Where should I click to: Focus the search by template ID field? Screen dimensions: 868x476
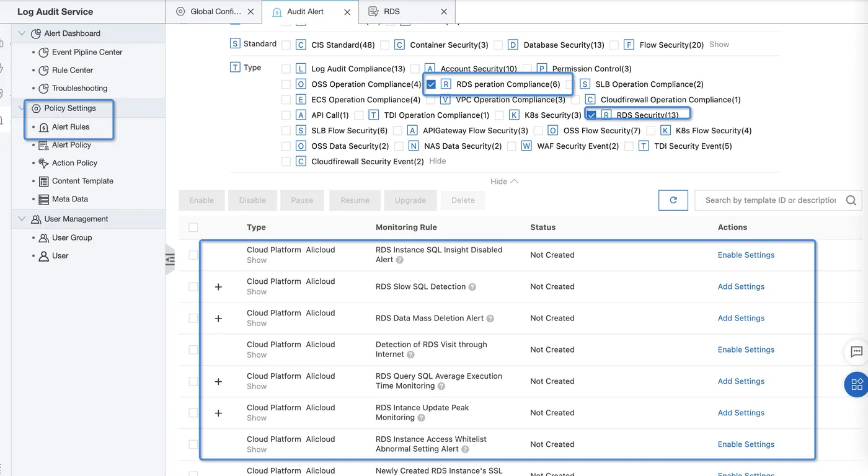pos(771,200)
